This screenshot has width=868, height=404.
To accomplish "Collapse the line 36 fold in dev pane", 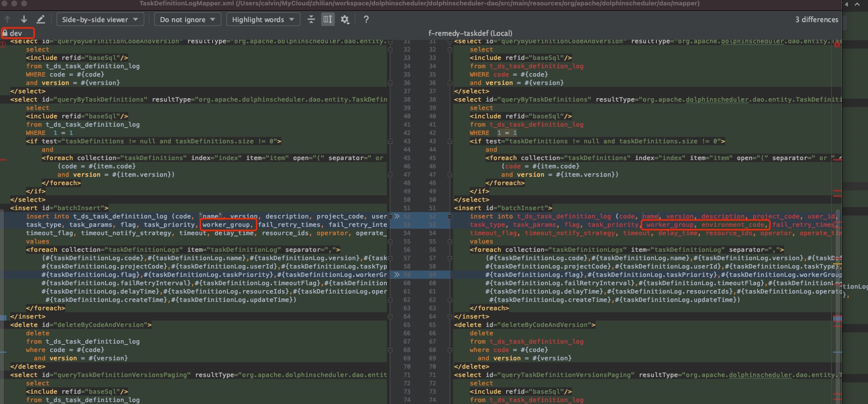I will (390, 82).
